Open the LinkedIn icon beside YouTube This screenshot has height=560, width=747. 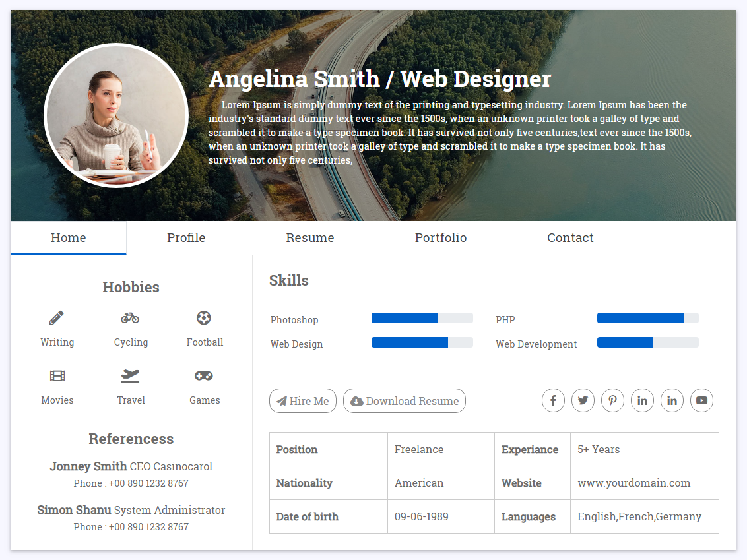672,400
